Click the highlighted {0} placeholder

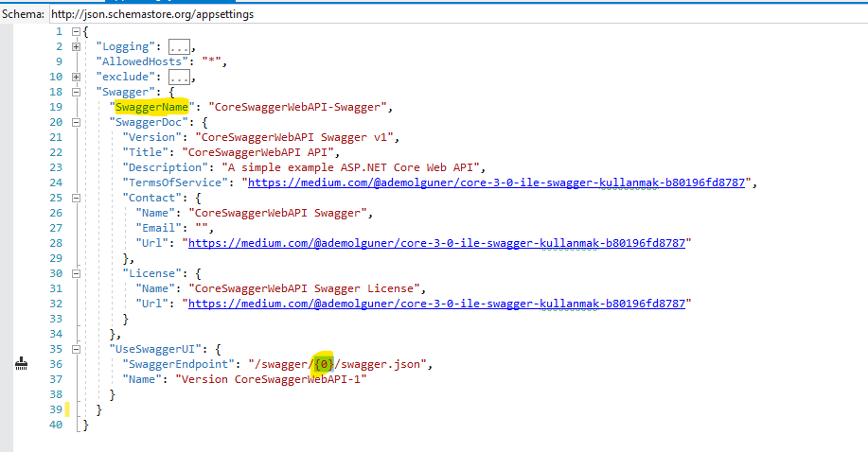(x=324, y=364)
